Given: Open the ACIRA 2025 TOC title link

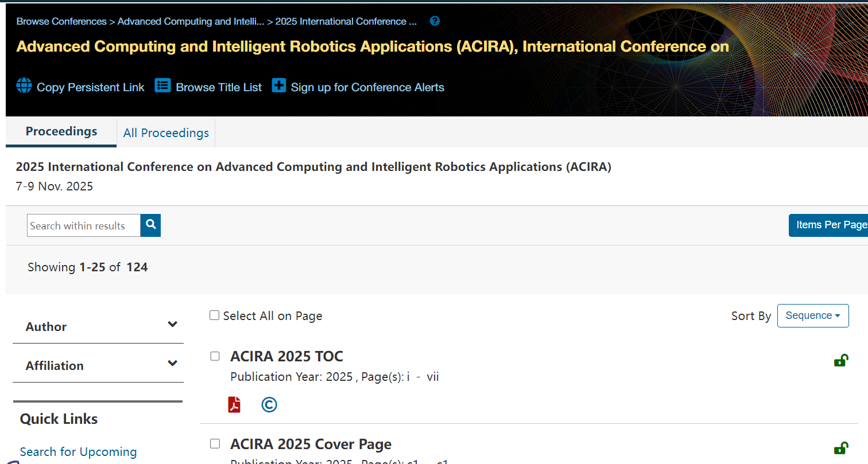Looking at the screenshot, I should [286, 356].
